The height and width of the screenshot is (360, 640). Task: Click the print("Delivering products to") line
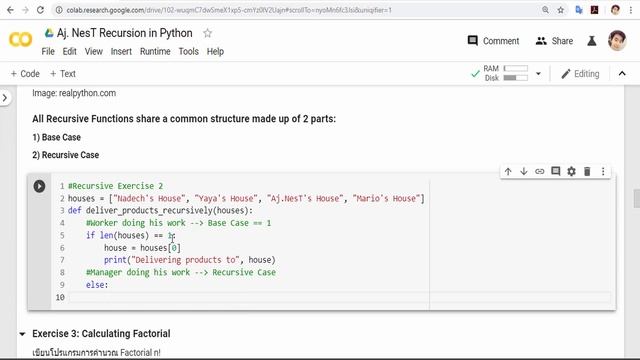[x=190, y=260]
